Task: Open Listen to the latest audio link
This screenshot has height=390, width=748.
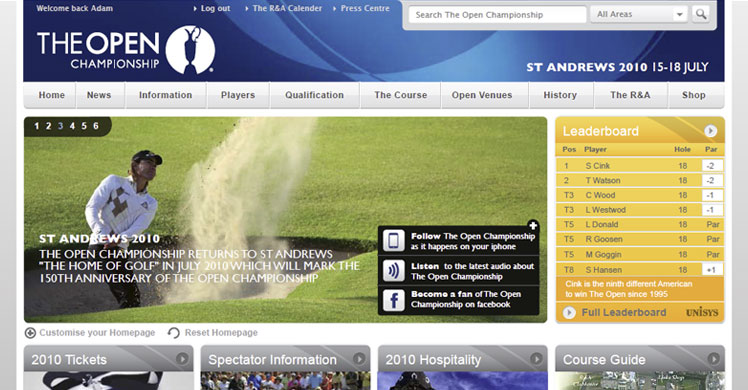Action: click(472, 271)
